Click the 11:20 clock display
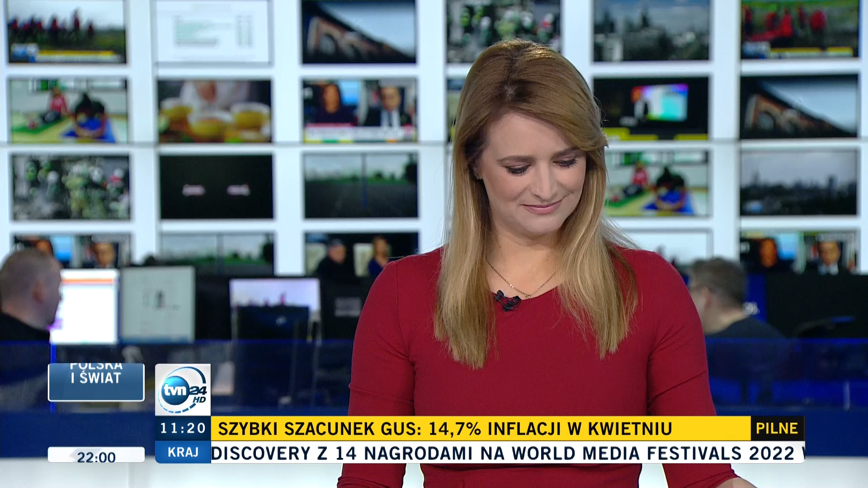 183,428
